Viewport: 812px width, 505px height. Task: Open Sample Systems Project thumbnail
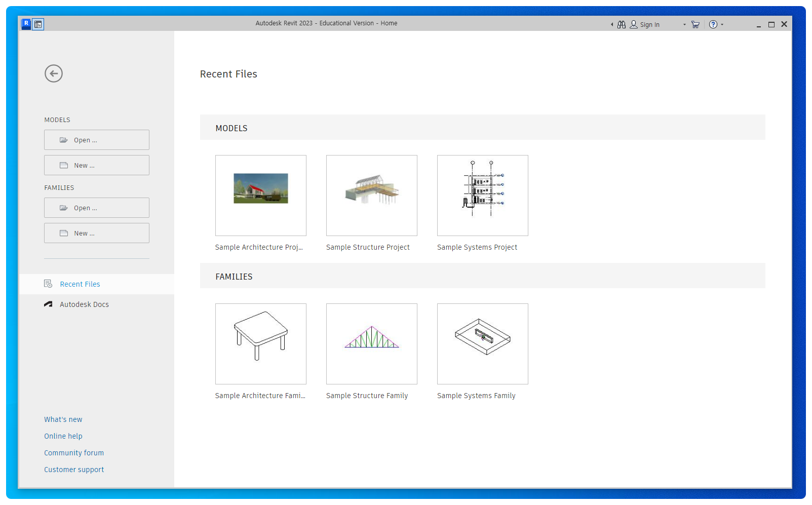[x=483, y=196]
